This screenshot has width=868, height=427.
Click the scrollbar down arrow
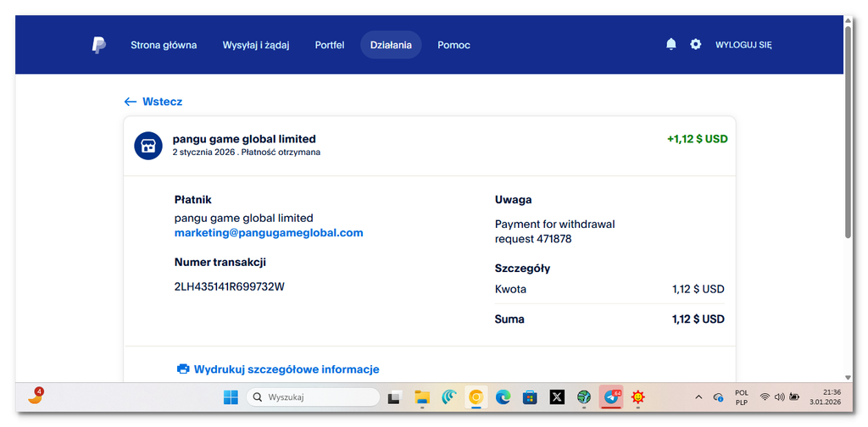(x=848, y=377)
